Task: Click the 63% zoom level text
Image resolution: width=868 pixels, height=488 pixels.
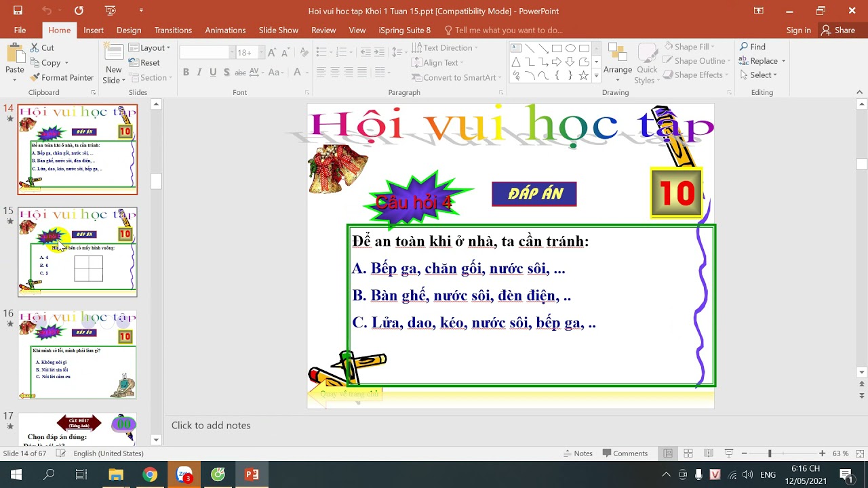Action: tap(840, 453)
